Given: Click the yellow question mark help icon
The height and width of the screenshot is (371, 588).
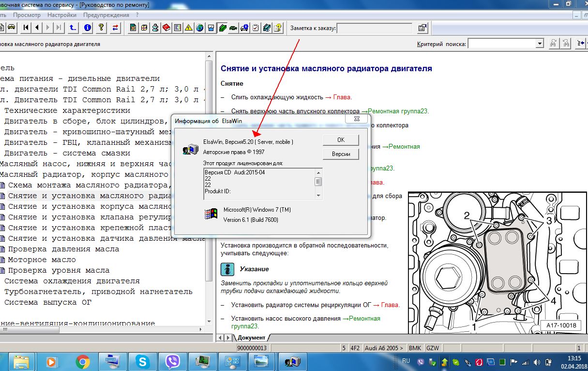Looking at the screenshot, I should click(101, 28).
